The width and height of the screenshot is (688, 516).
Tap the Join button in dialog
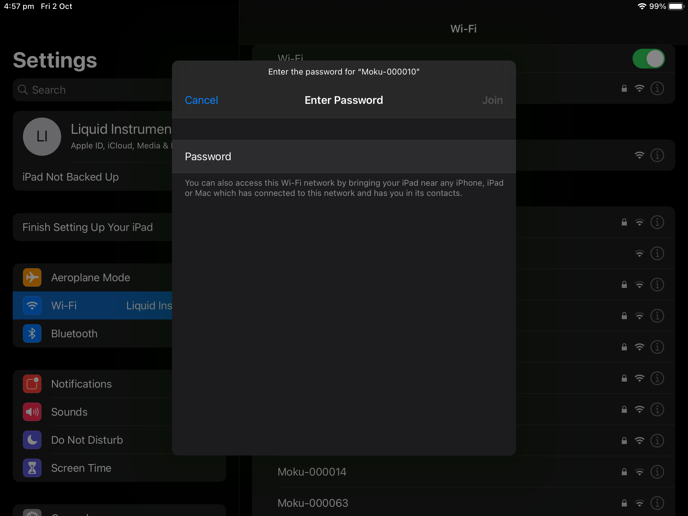coord(492,100)
